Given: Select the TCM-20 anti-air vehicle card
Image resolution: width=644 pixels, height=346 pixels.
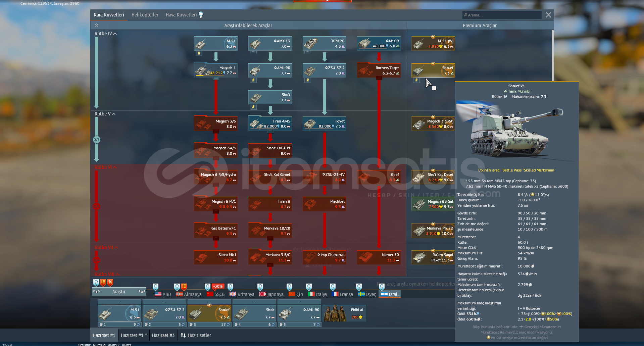Looking at the screenshot, I should (x=325, y=44).
